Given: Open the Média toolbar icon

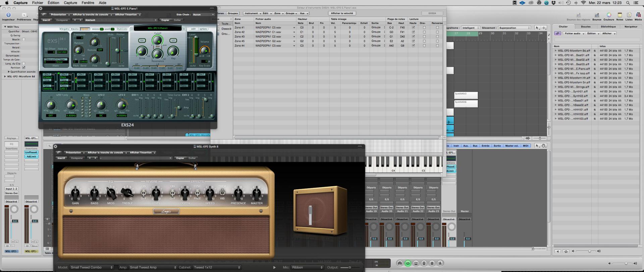Looking at the screenshot, I should coord(638,15).
